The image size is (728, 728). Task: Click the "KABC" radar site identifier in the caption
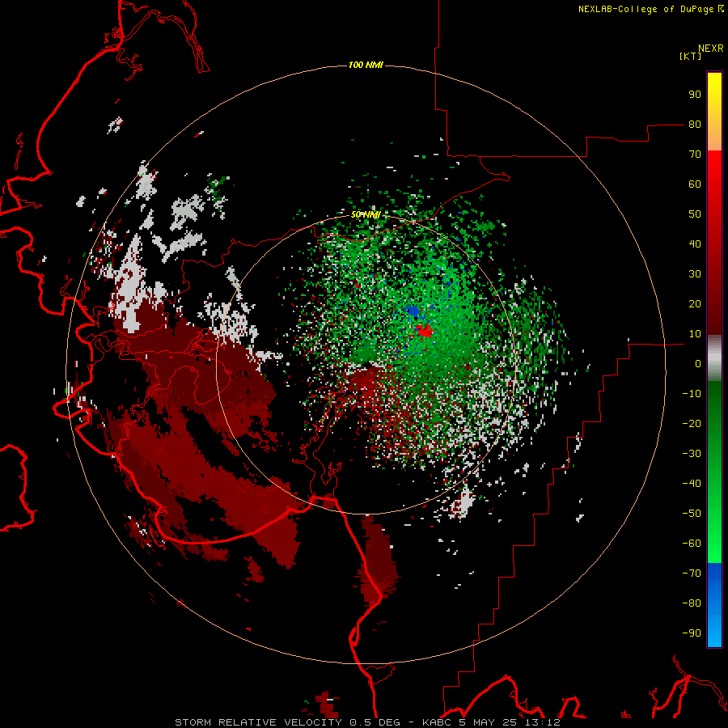pos(437,722)
